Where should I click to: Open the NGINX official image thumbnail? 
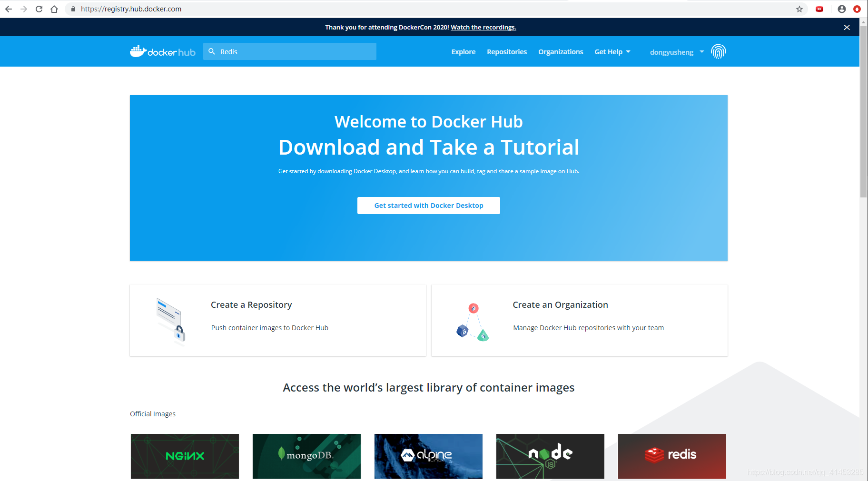pos(185,456)
